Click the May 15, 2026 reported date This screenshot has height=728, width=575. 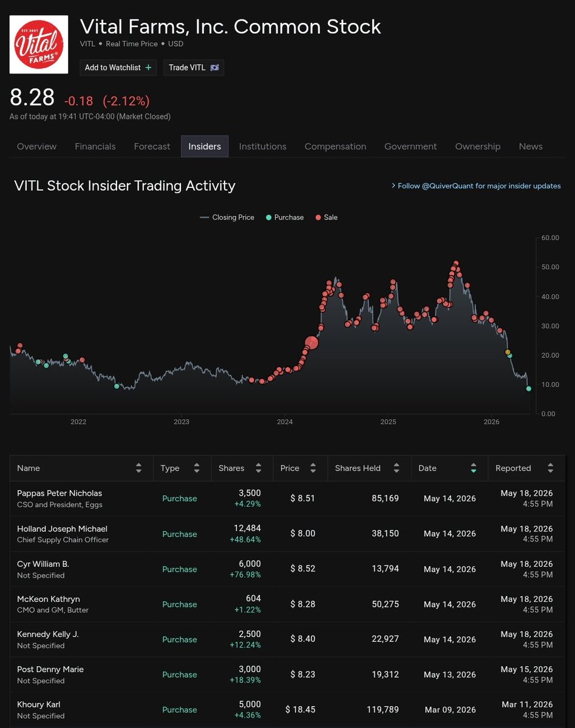point(526,669)
